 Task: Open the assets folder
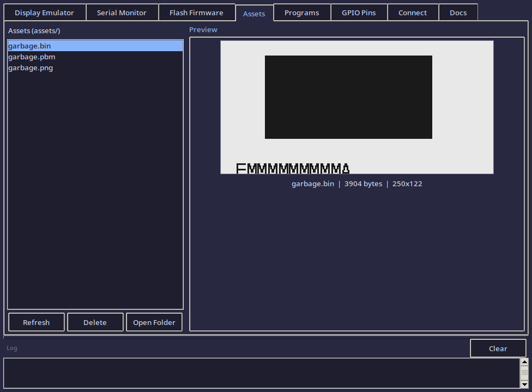pos(154,322)
